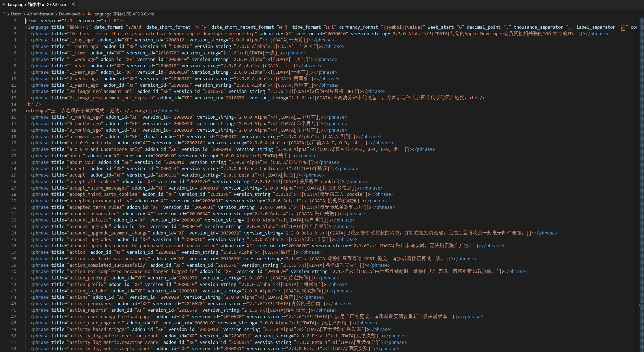644x352 pixels.
Task: Close the language-简体中文-XF2.3.6.xml tab
Action: click(73, 4)
